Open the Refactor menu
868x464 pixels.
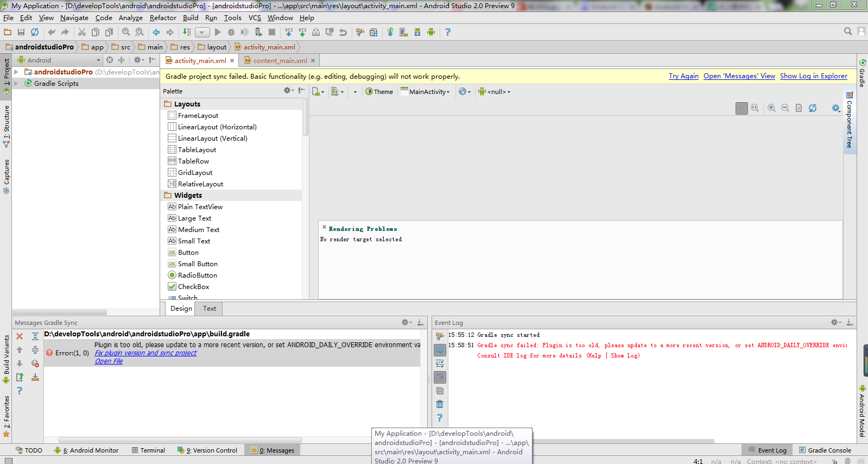[x=163, y=18]
